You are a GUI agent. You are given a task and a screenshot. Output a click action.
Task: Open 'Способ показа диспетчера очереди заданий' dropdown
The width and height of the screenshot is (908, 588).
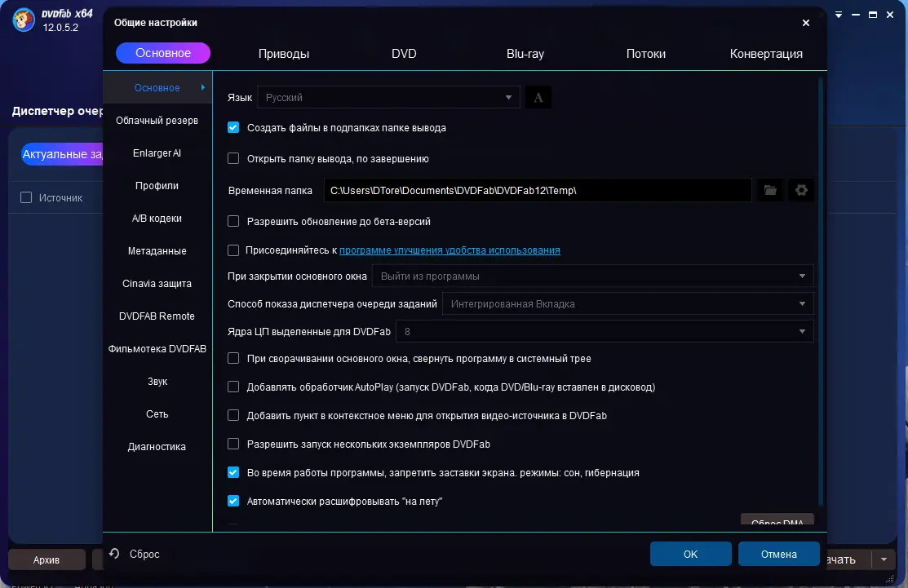[627, 304]
